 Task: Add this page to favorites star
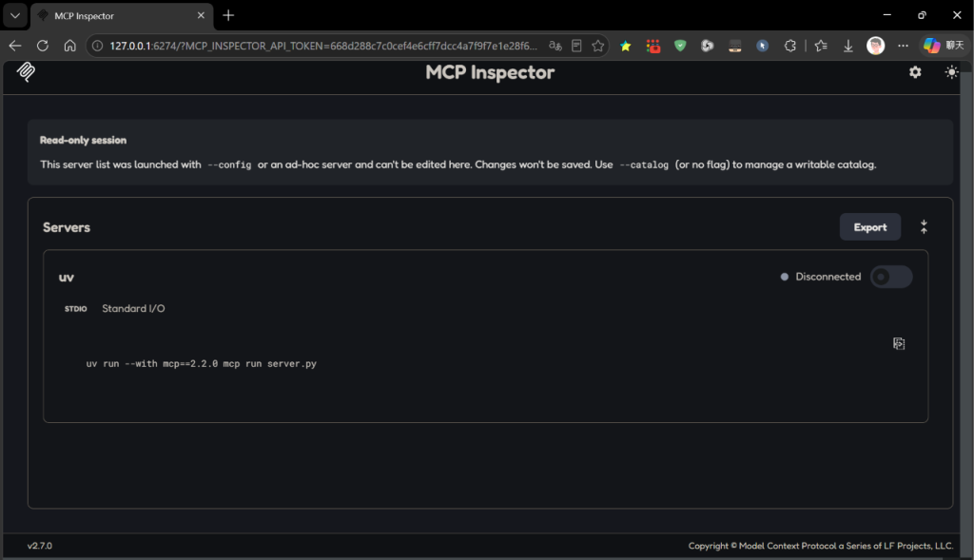(597, 46)
